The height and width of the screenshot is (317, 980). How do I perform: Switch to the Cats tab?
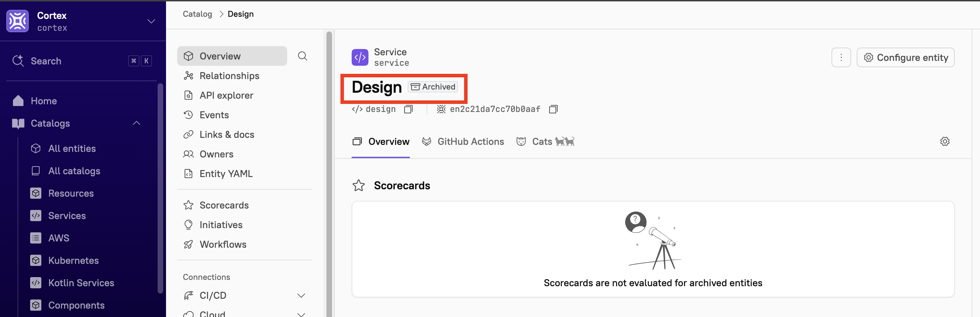coord(545,142)
